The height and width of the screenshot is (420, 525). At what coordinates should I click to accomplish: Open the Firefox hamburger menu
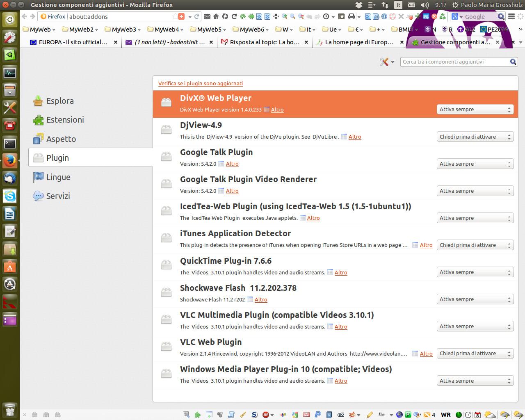[x=511, y=16]
